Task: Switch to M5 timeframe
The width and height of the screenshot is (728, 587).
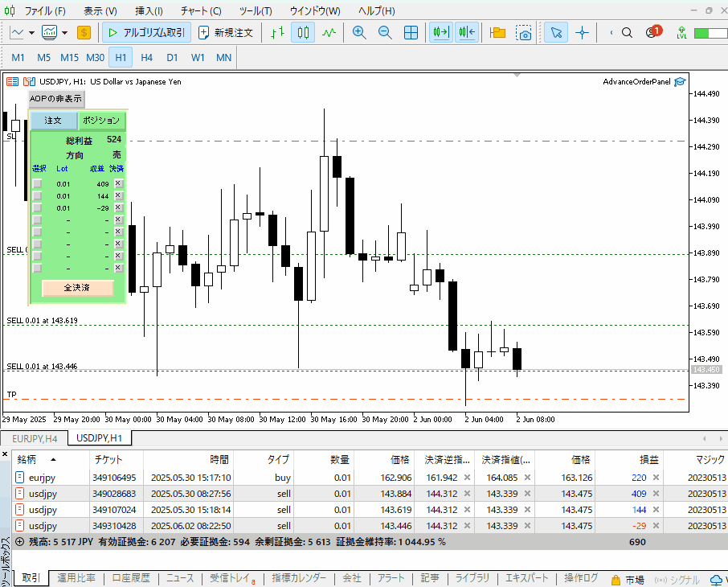Action: click(x=43, y=58)
